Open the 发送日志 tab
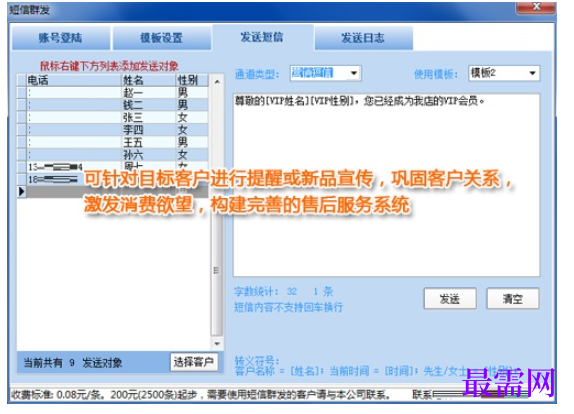 [363, 38]
